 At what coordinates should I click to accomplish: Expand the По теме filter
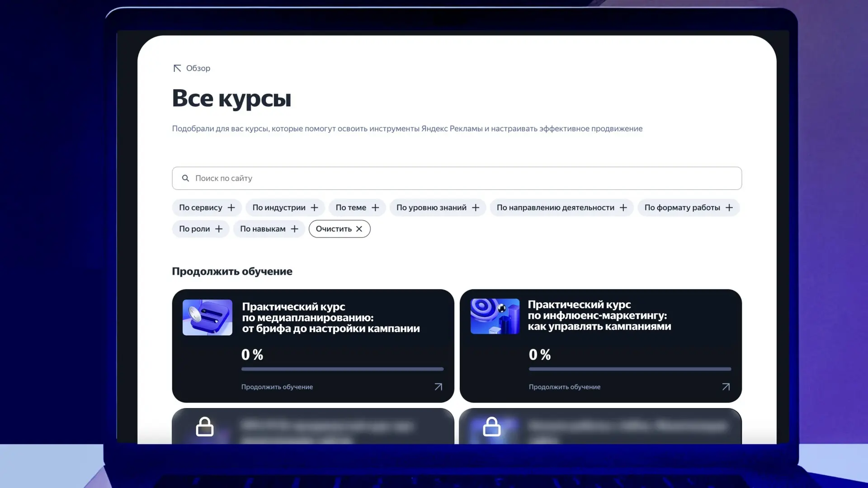[x=357, y=207]
